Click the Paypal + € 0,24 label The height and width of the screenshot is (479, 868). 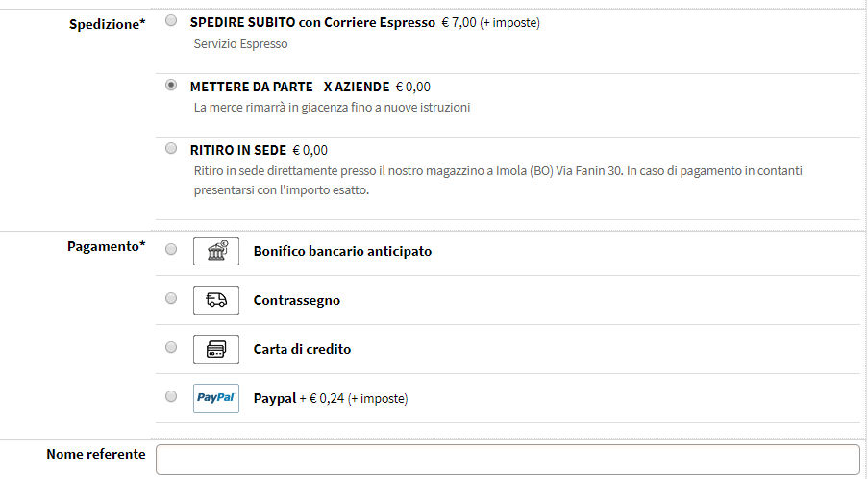point(331,399)
